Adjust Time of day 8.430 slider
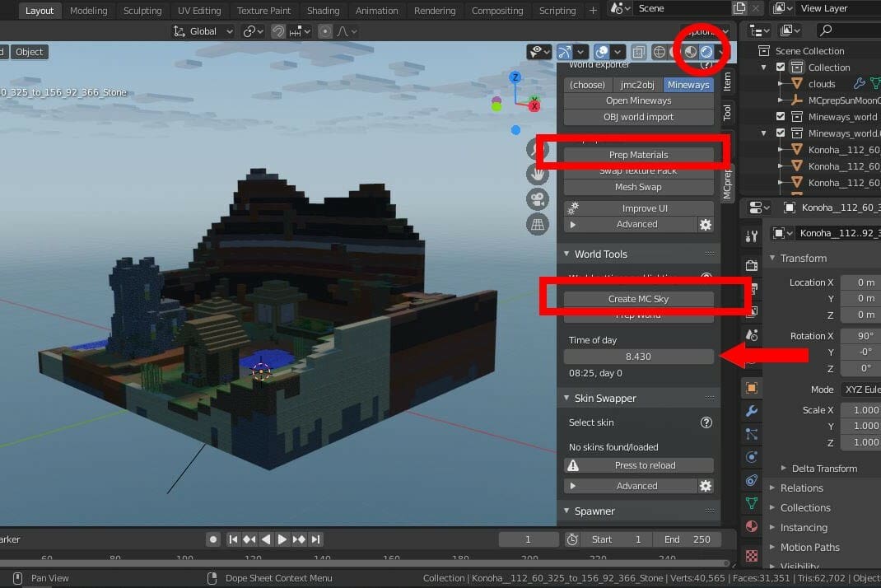 tap(638, 357)
